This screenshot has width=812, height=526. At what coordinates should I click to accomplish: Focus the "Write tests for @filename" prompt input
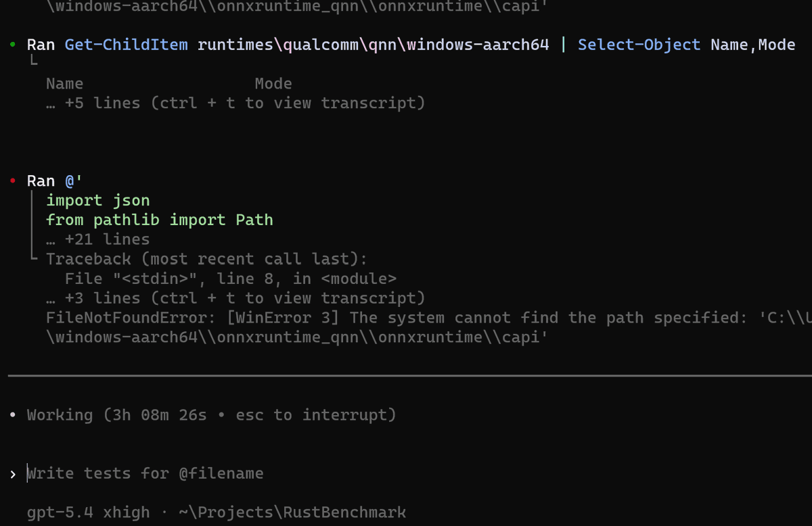(x=145, y=473)
